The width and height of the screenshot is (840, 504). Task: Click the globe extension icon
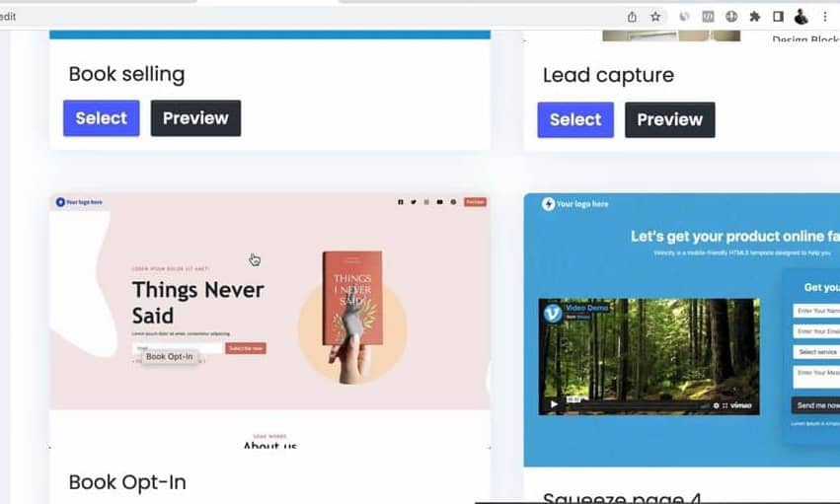[731, 17]
